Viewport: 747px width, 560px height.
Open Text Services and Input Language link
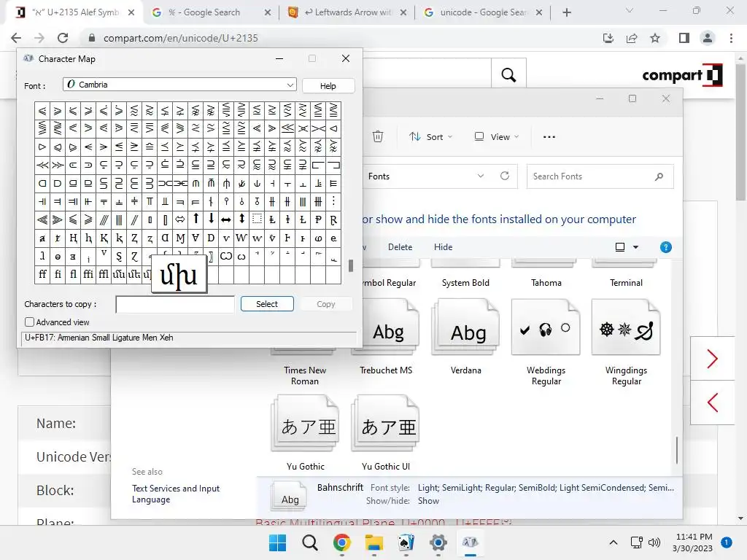175,494
